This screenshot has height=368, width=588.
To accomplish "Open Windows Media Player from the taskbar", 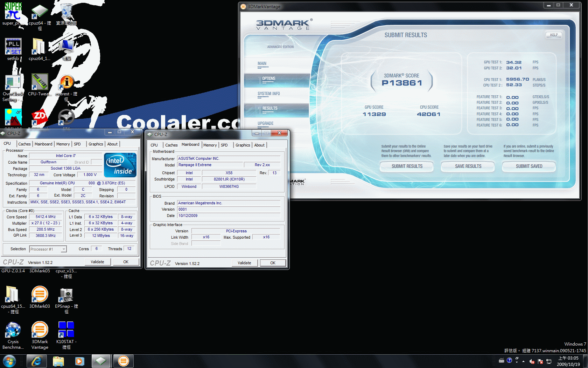I will click(x=80, y=361).
